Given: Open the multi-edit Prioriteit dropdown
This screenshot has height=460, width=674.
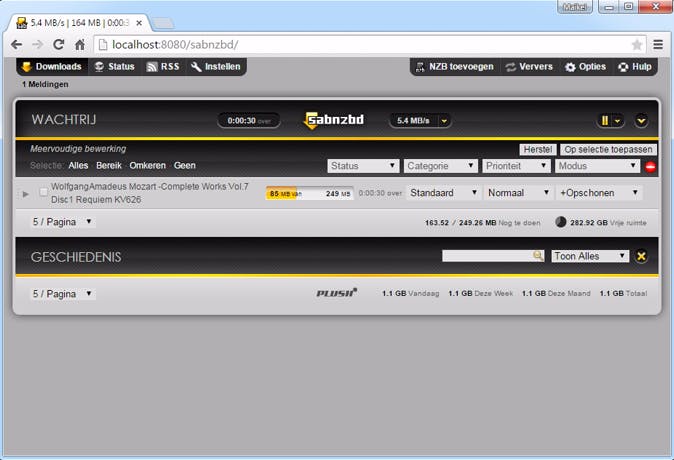Looking at the screenshot, I should [x=516, y=166].
